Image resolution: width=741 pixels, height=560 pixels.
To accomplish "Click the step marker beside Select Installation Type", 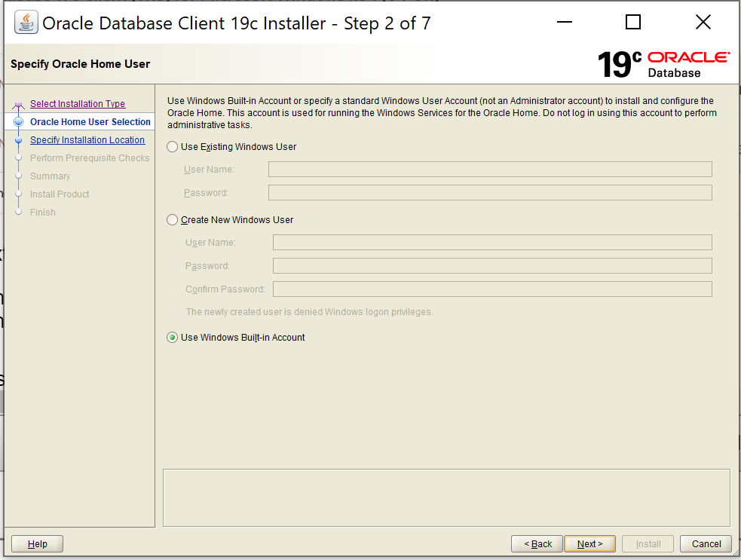I will tap(19, 105).
